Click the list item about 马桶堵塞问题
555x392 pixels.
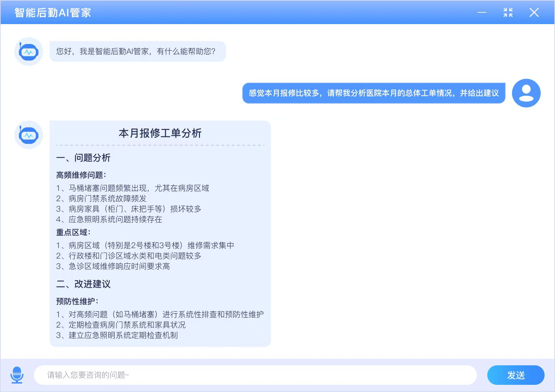(133, 188)
